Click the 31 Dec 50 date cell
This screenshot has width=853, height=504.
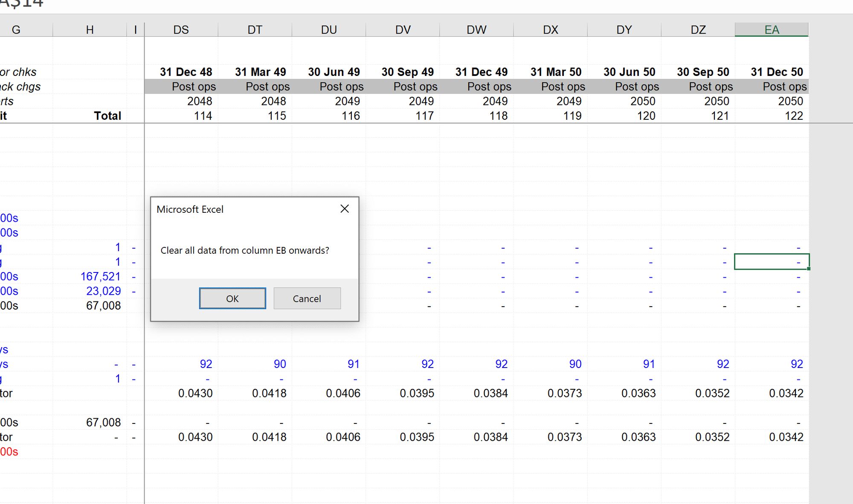tap(777, 72)
